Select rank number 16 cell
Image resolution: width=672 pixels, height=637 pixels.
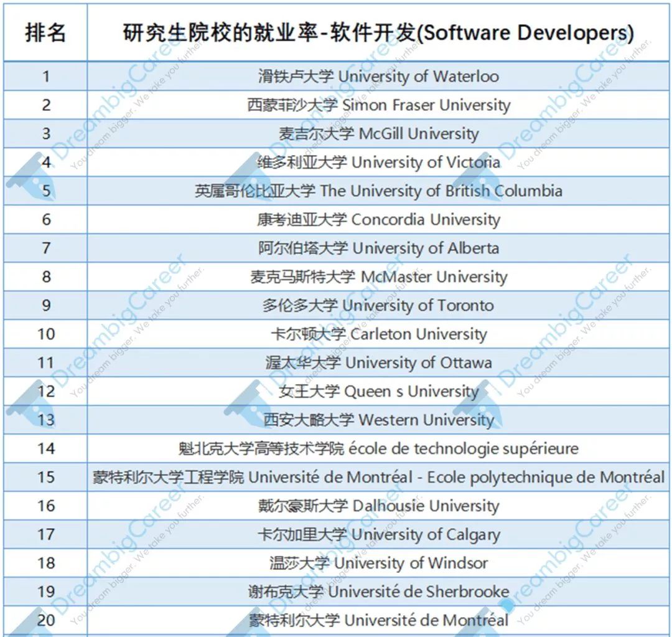pos(46,506)
